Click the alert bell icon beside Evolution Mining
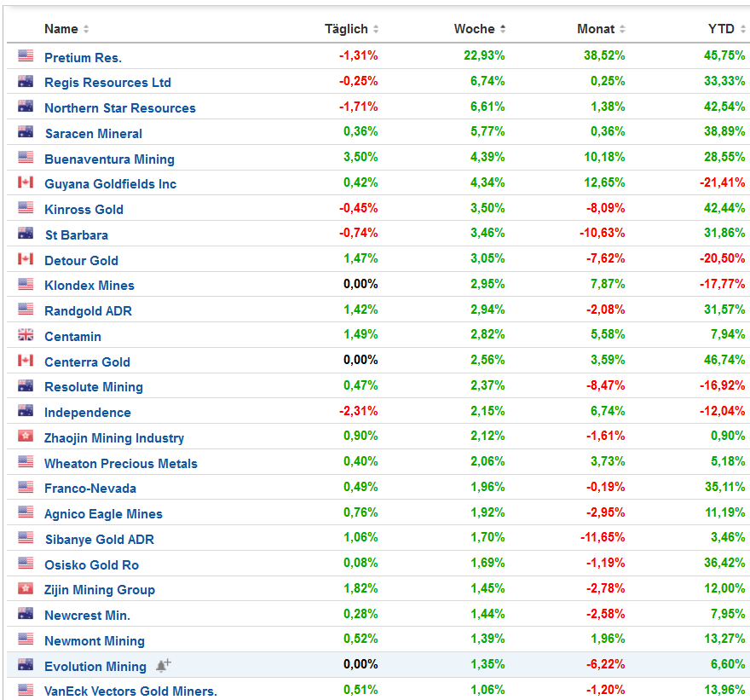This screenshot has height=700, width=750. [163, 666]
